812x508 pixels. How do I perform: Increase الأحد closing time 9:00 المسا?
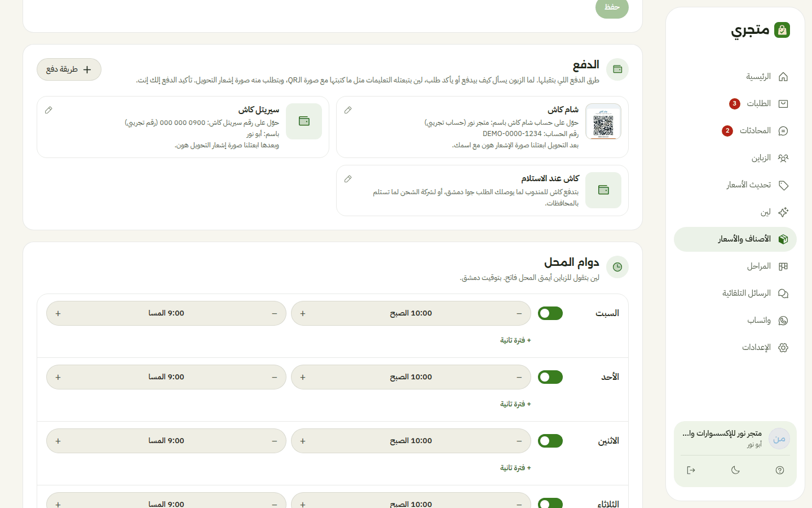click(58, 377)
